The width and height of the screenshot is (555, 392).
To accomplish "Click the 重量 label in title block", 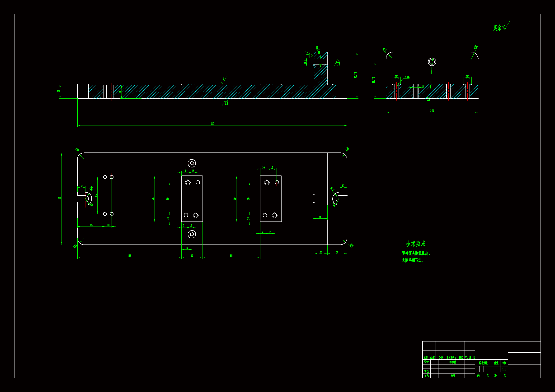I will tap(496, 363).
